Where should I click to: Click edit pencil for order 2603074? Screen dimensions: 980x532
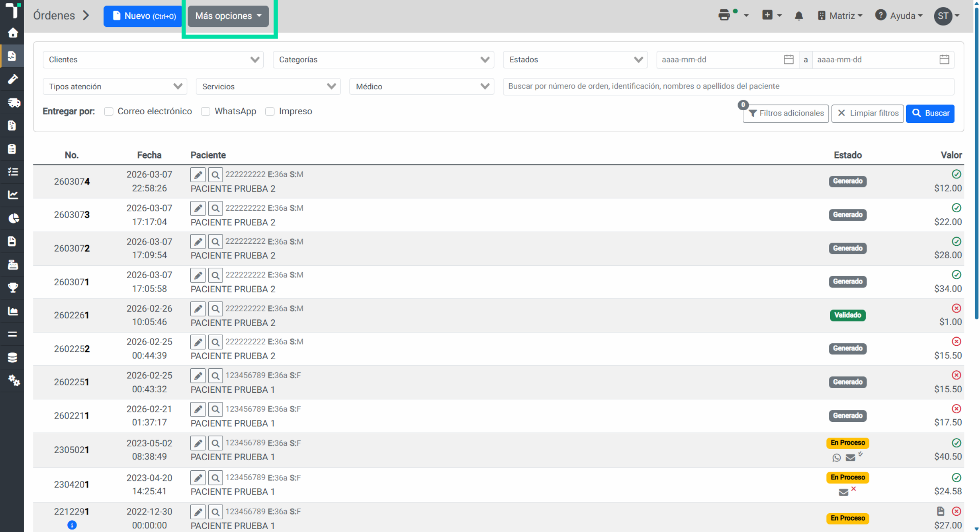[198, 175]
